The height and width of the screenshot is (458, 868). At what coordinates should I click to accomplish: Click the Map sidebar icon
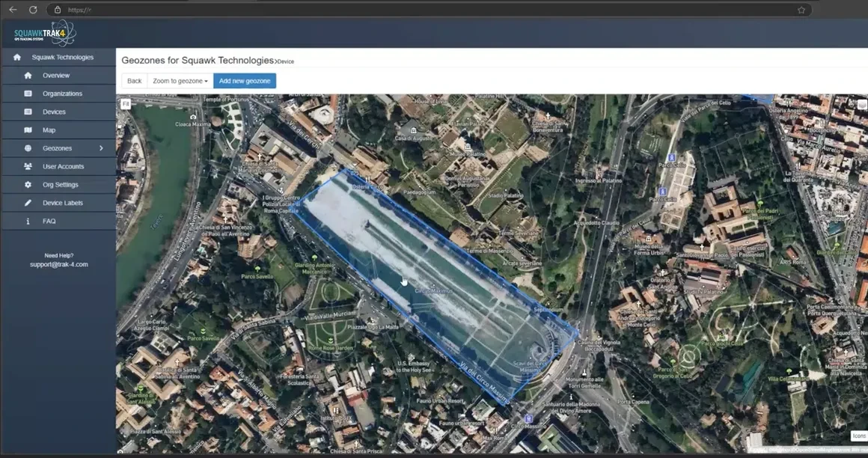(28, 130)
